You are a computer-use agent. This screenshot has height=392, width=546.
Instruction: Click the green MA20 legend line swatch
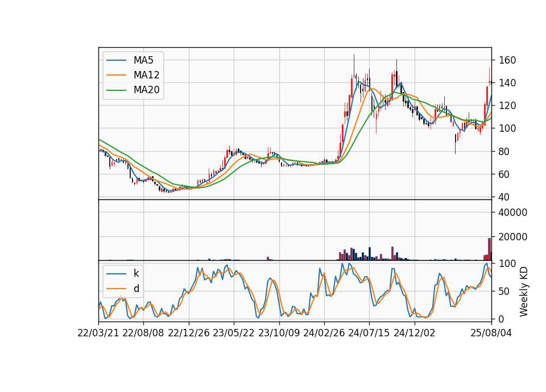pos(116,90)
